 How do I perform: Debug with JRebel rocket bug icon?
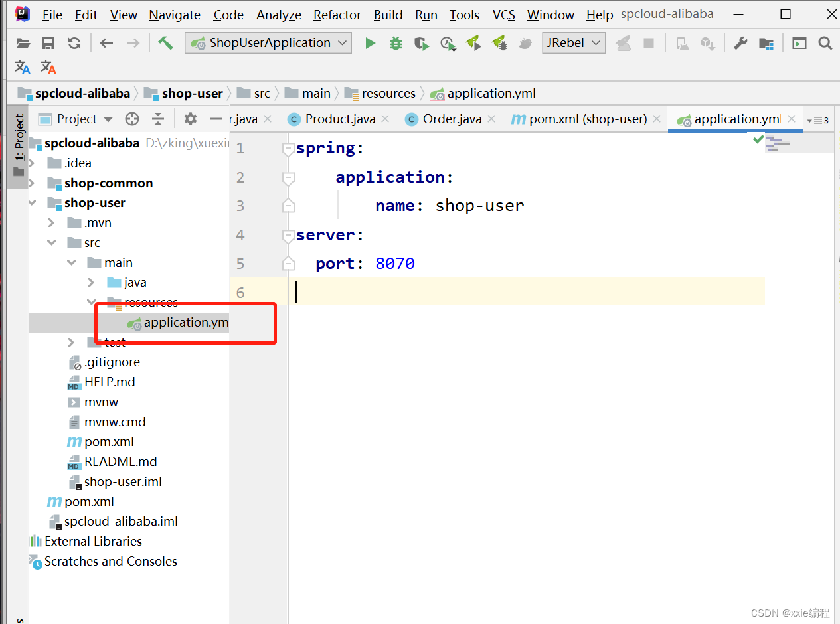[499, 43]
